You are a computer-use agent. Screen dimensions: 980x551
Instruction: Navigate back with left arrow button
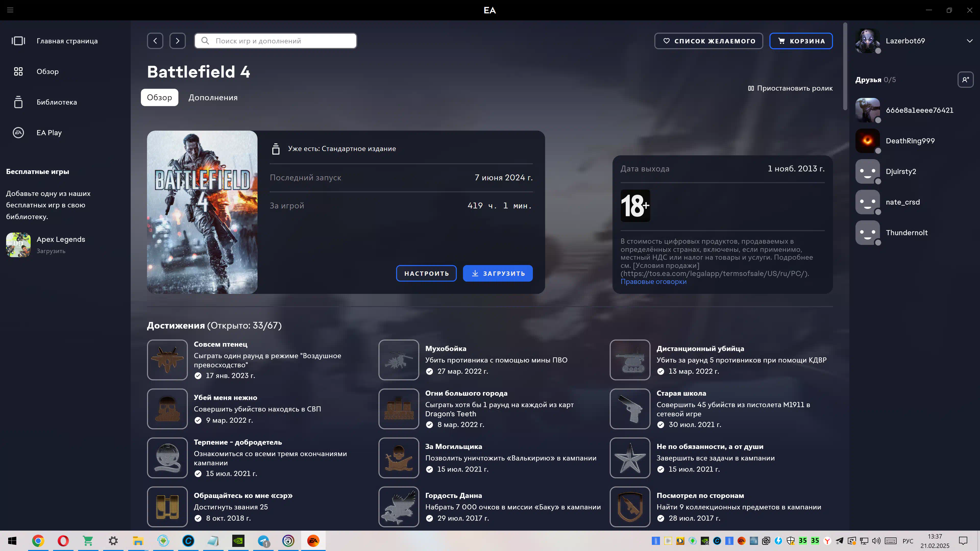pos(155,41)
